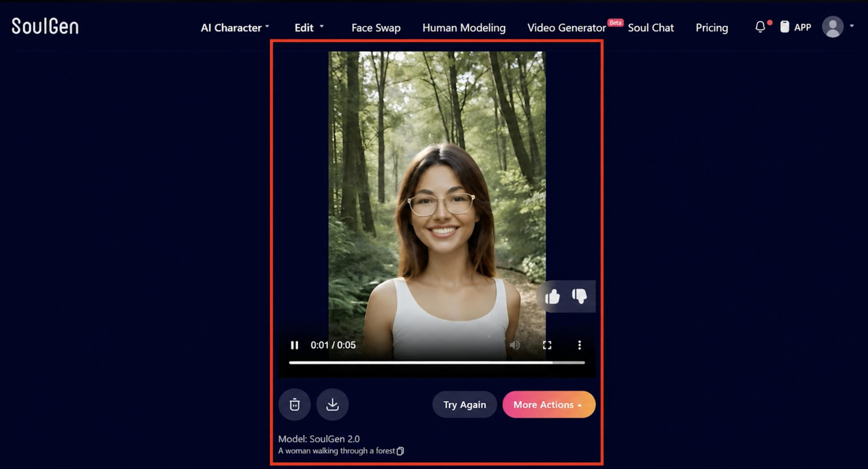
Task: Expand the More Actions button
Action: tap(549, 404)
